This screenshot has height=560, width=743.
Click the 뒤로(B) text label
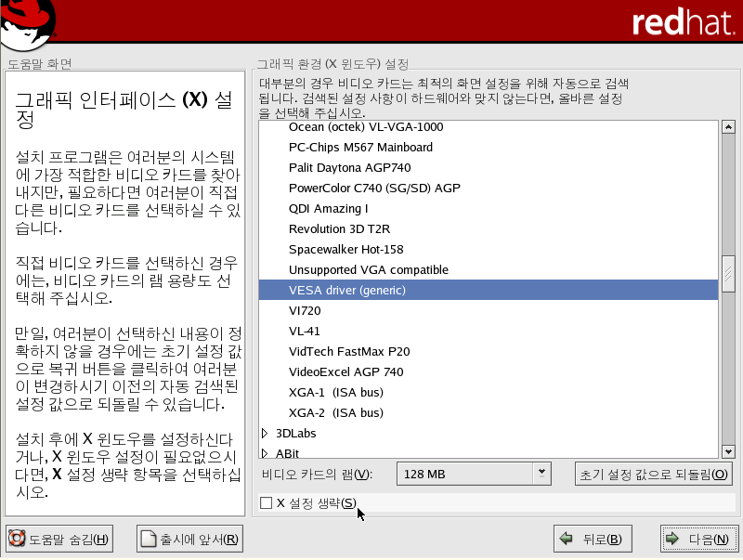point(602,539)
